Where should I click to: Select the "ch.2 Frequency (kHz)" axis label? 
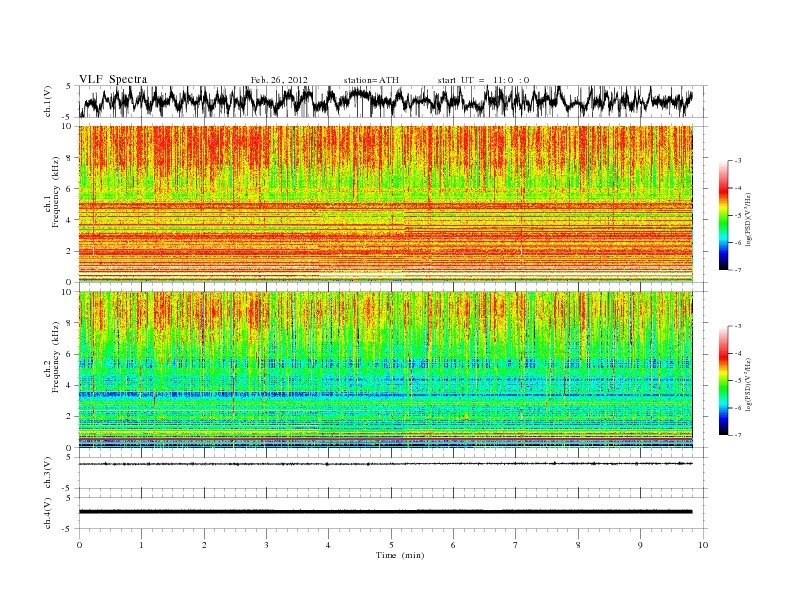point(53,358)
